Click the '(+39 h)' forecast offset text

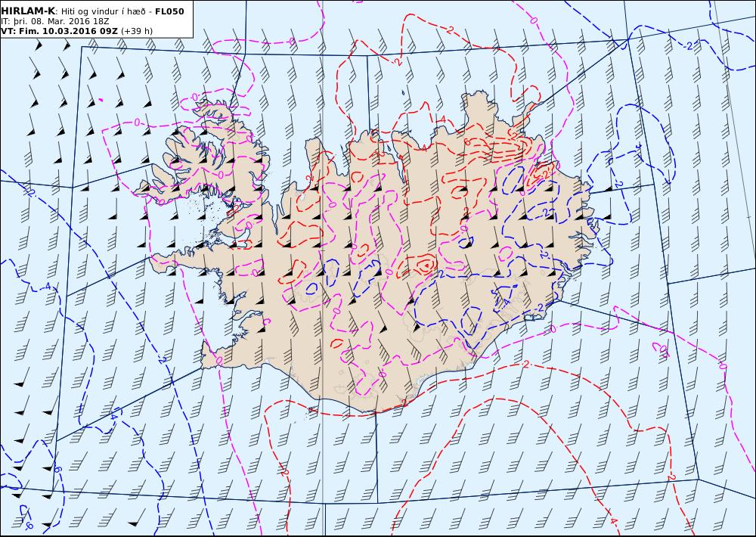click(136, 31)
